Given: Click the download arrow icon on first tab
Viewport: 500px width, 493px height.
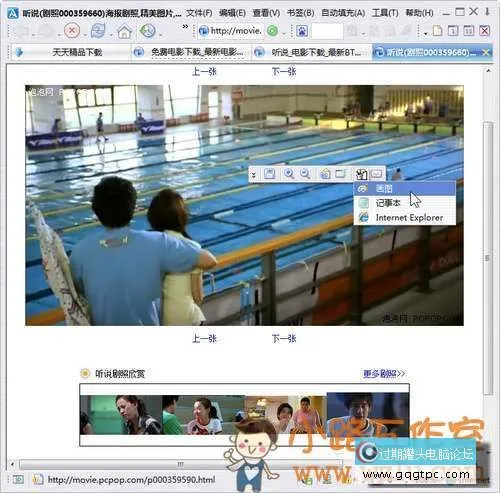Looking at the screenshot, I should coord(19,52).
